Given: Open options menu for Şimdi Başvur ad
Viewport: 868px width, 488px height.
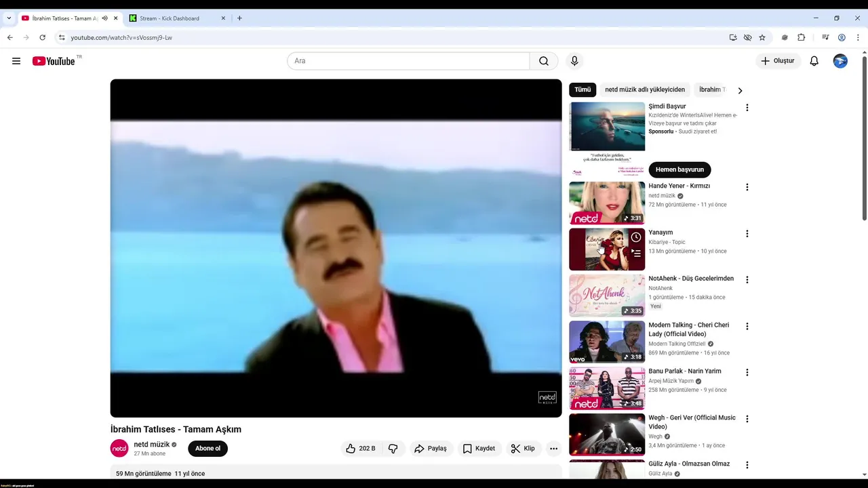Looking at the screenshot, I should 747,108.
